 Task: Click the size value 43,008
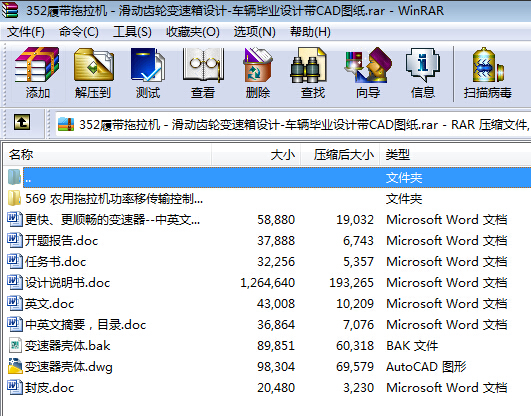click(x=276, y=304)
